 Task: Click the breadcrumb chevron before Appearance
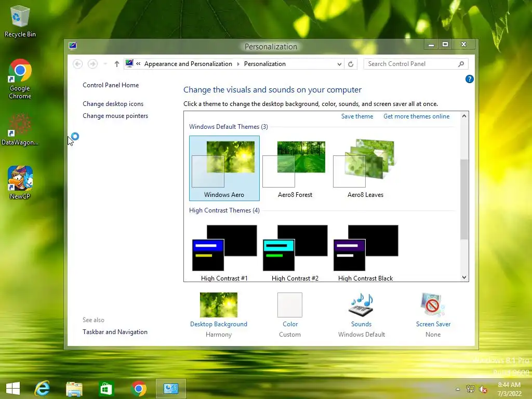138,64
